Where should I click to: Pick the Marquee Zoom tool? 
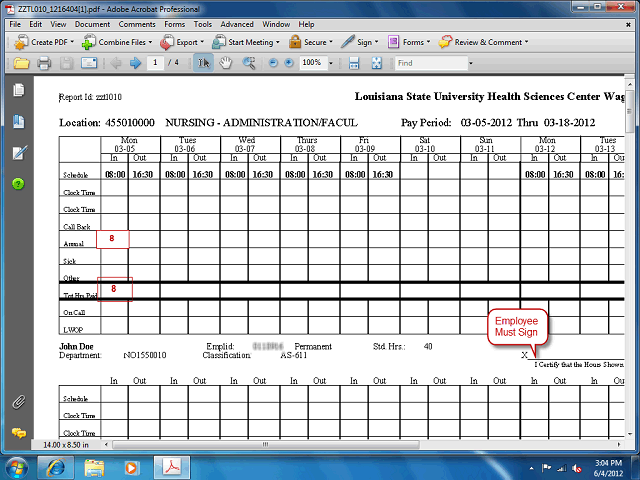pos(249,63)
